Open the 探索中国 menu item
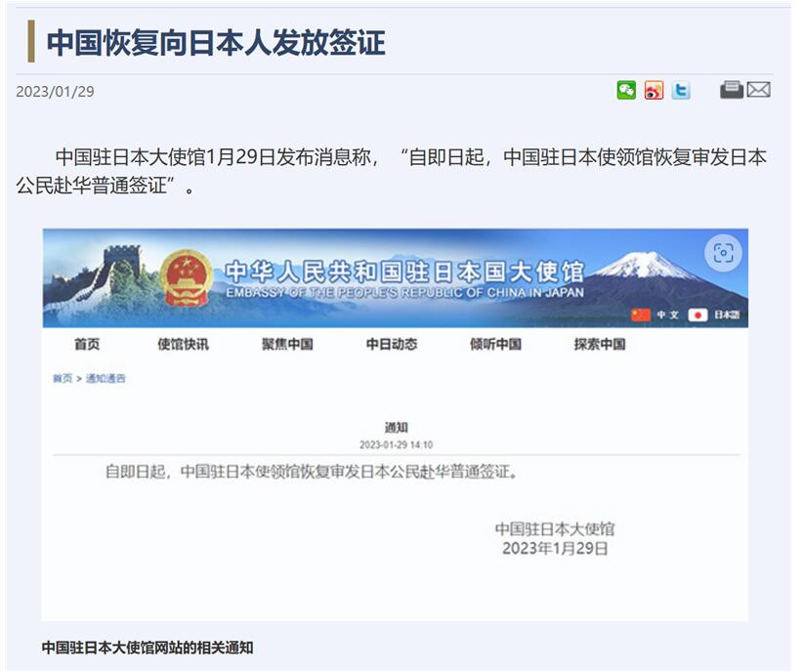 tap(600, 344)
